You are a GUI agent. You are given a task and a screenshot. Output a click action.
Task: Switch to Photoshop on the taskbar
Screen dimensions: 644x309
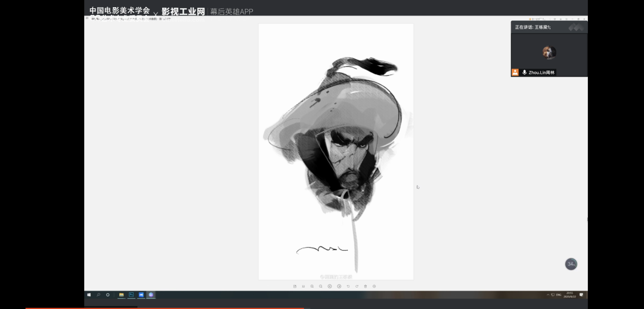click(x=131, y=295)
